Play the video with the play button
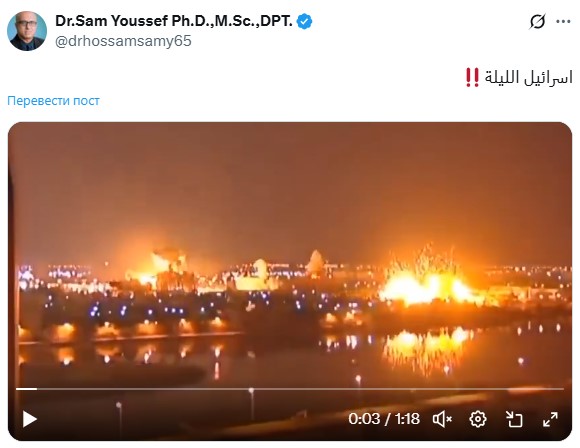The image size is (580, 448). [x=30, y=419]
